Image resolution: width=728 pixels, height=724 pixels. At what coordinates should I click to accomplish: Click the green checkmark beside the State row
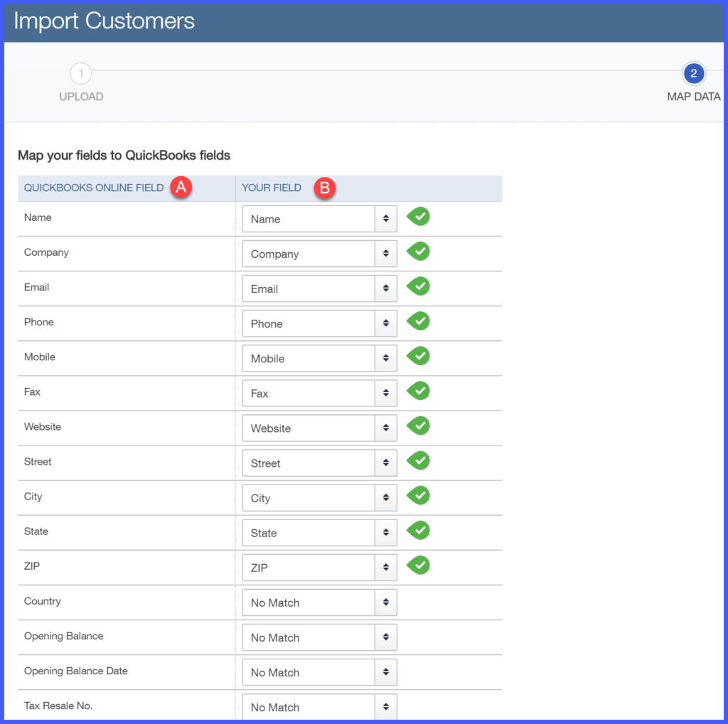(x=418, y=530)
